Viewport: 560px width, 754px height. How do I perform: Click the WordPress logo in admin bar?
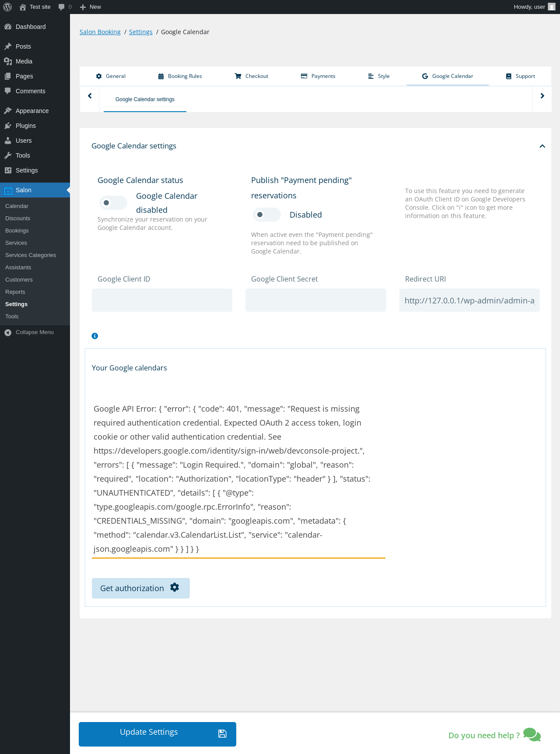7,7
